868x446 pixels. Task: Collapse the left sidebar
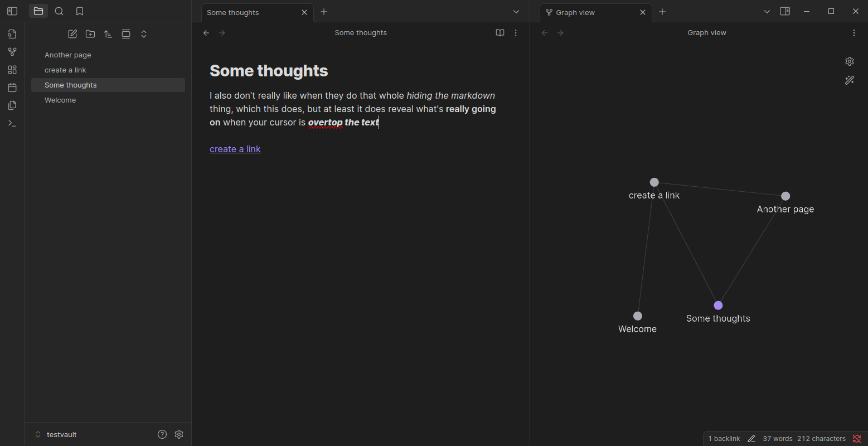(12, 11)
